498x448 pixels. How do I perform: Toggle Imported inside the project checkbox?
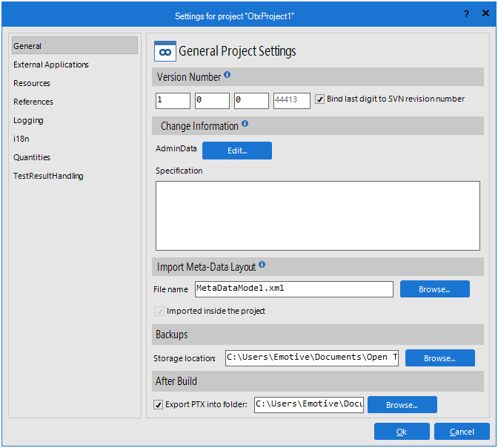click(x=160, y=311)
